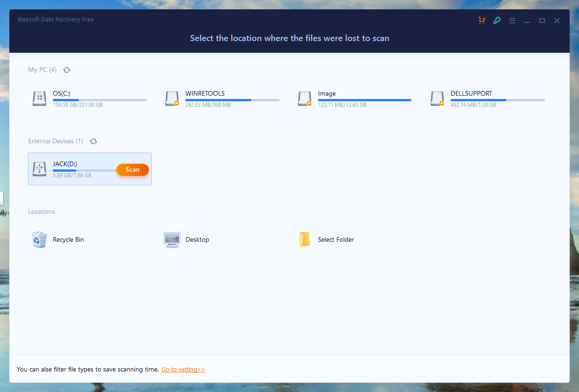Maximize the iBeesoft window
579x392 pixels.
coord(542,21)
